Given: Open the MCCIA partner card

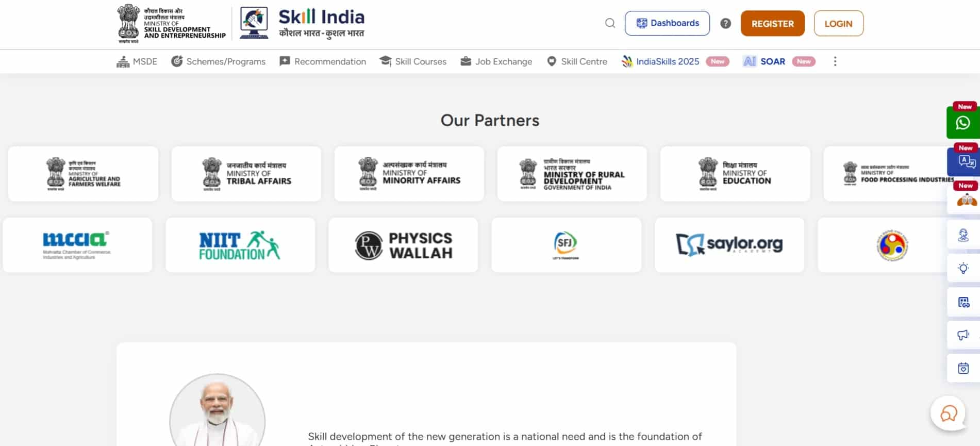Looking at the screenshot, I should (77, 245).
